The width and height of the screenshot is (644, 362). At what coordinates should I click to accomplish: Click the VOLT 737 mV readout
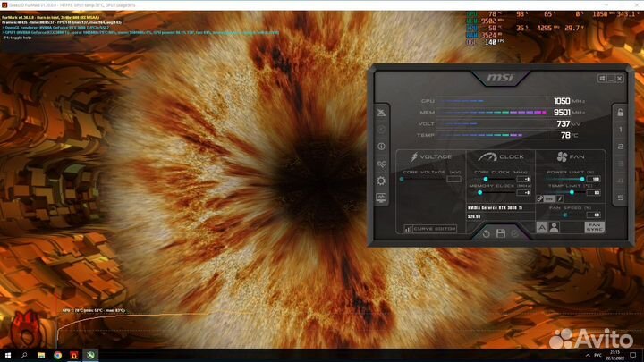click(569, 123)
